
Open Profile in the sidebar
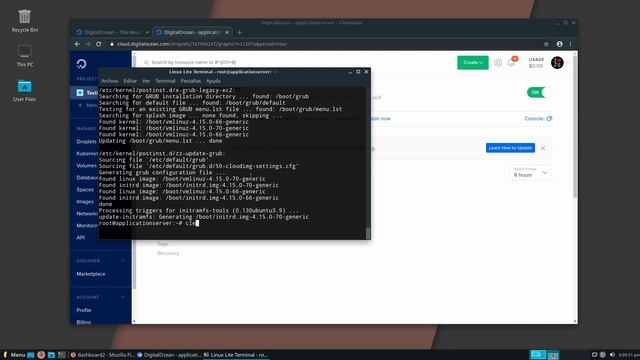click(84, 310)
